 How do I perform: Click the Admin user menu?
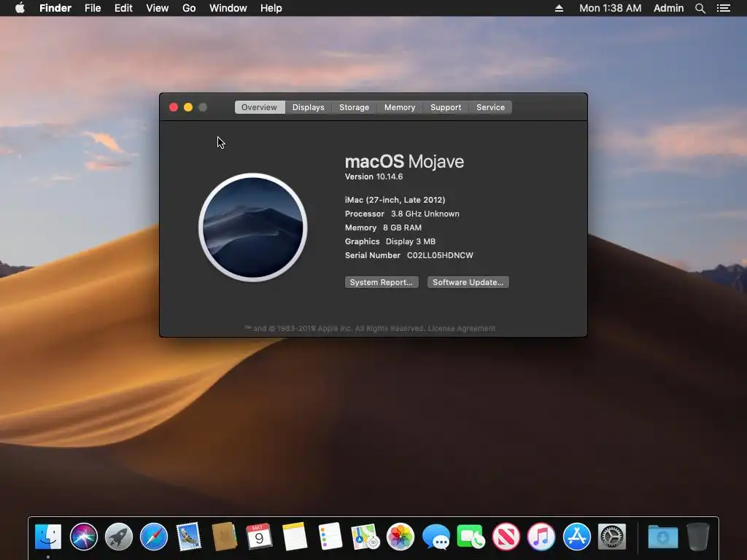(x=668, y=8)
